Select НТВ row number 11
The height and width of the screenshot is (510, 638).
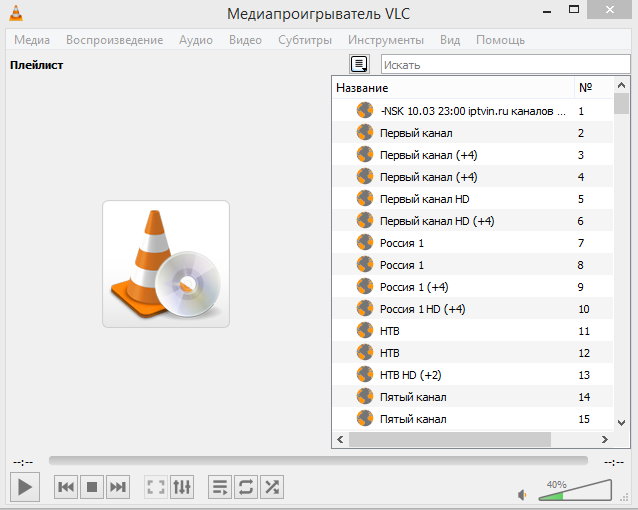pos(473,331)
